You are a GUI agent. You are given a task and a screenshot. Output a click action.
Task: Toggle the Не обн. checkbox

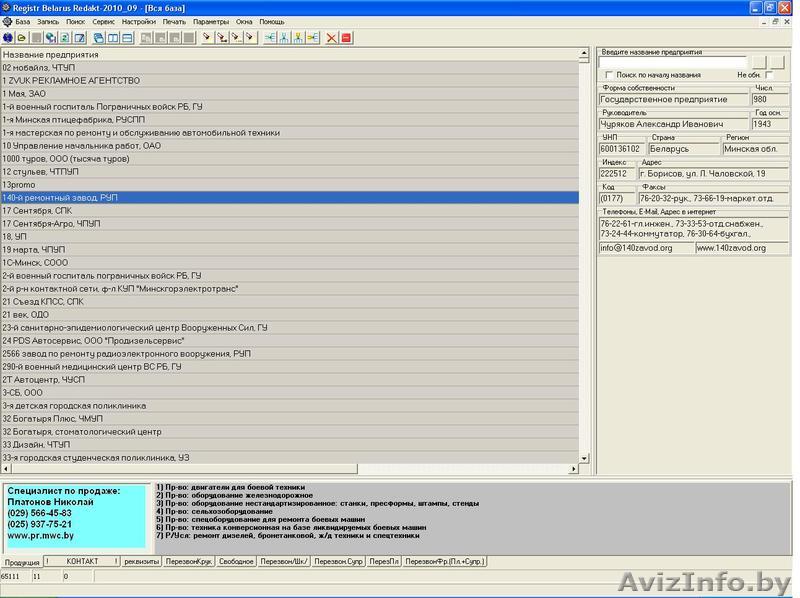[769, 75]
